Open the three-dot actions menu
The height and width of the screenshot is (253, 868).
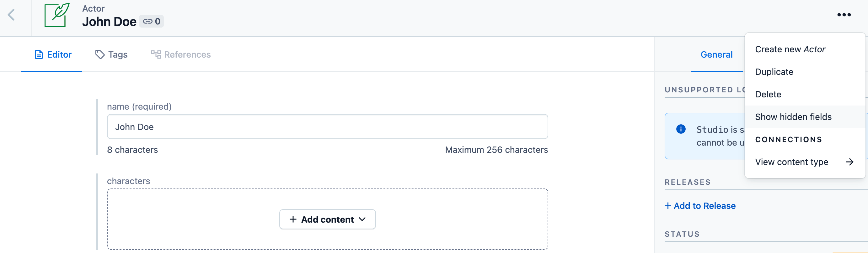(x=844, y=15)
